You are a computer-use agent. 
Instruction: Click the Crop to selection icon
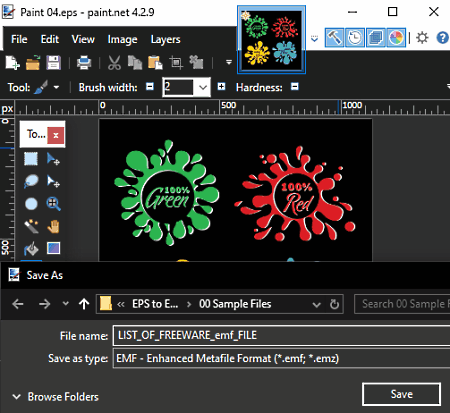click(x=176, y=62)
